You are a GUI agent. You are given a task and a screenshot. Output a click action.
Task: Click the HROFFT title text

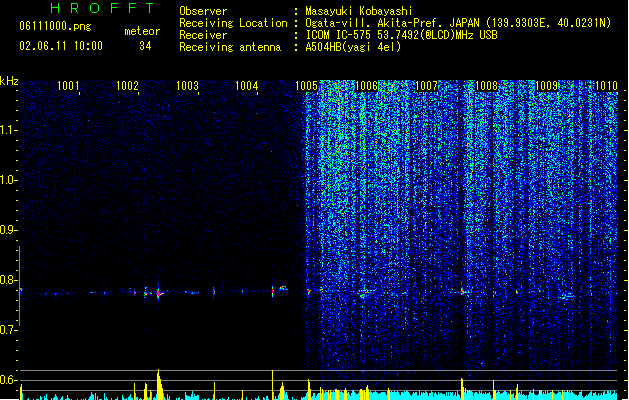[102, 8]
